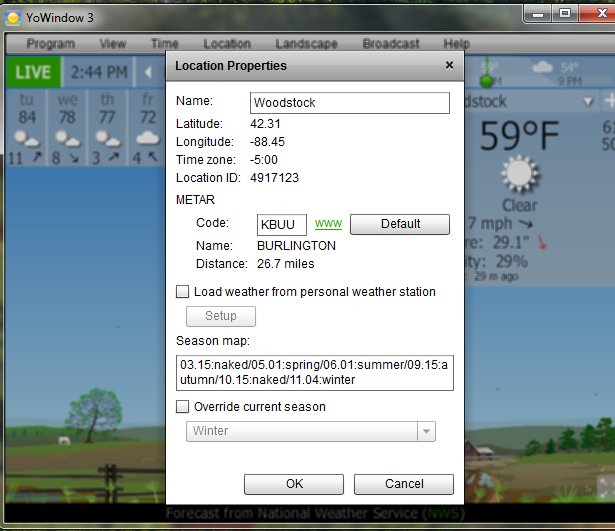Click the LIVE button
The width and height of the screenshot is (615, 531).
pos(33,72)
